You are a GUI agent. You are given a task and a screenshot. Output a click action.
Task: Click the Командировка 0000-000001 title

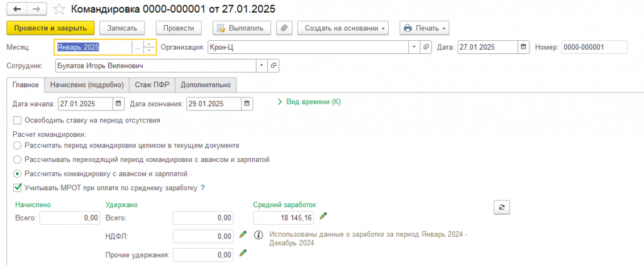coord(173,9)
